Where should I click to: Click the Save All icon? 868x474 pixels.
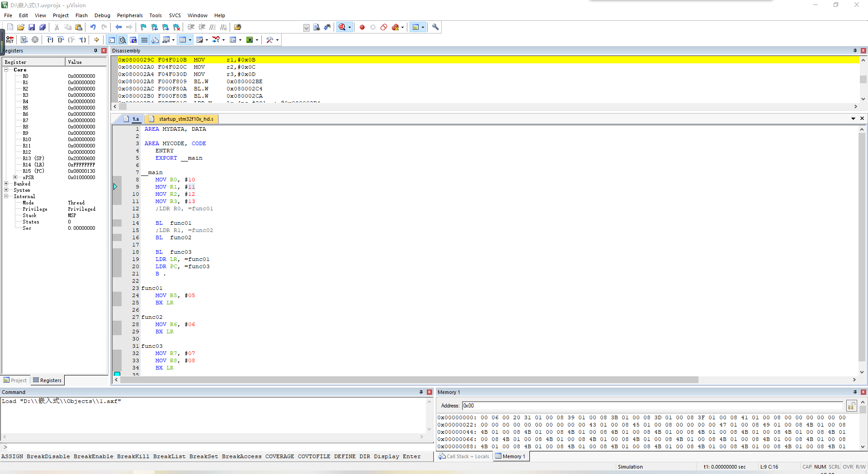click(x=42, y=27)
